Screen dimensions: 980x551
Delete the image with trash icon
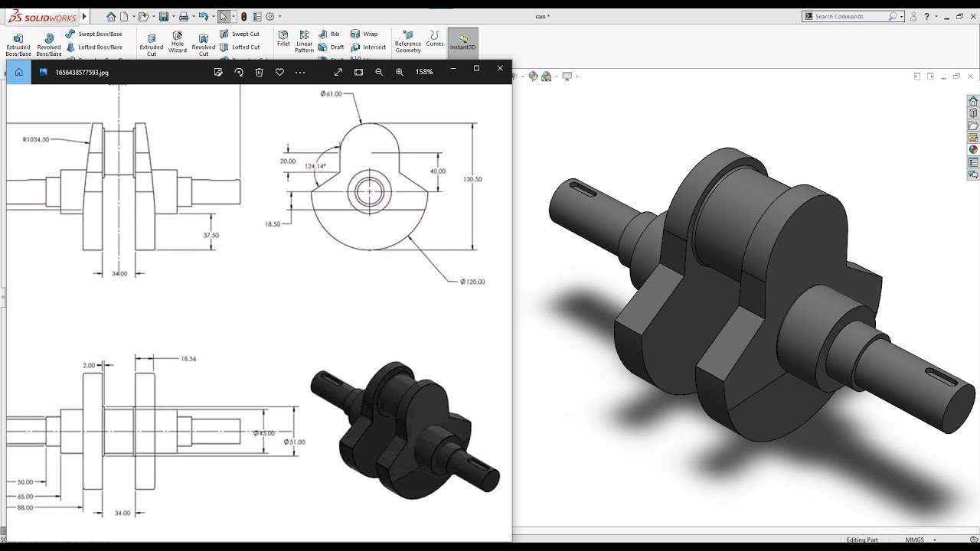coord(260,72)
